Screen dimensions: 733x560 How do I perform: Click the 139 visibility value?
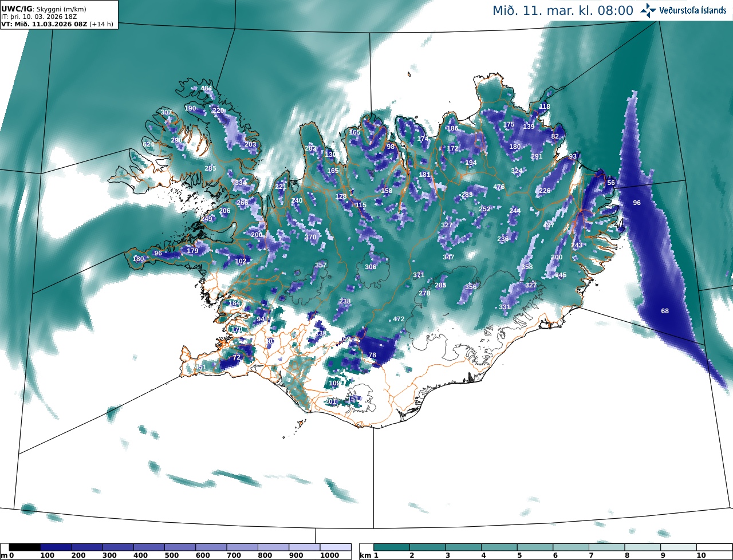click(x=529, y=127)
